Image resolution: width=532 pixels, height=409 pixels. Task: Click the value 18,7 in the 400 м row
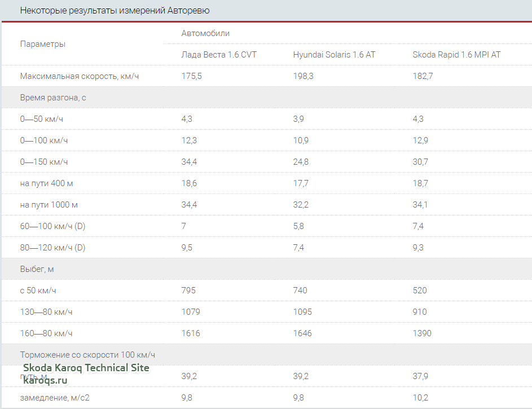click(420, 183)
